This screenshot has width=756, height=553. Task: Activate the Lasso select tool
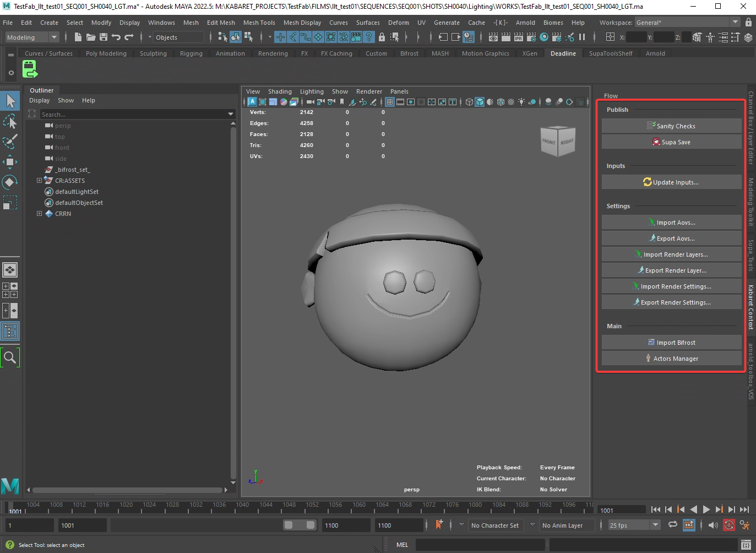click(x=10, y=121)
